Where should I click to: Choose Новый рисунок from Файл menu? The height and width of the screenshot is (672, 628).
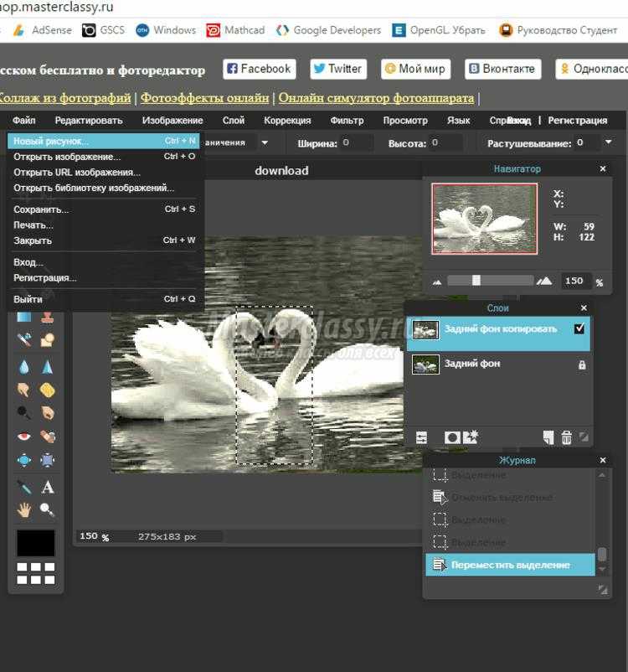(x=51, y=142)
